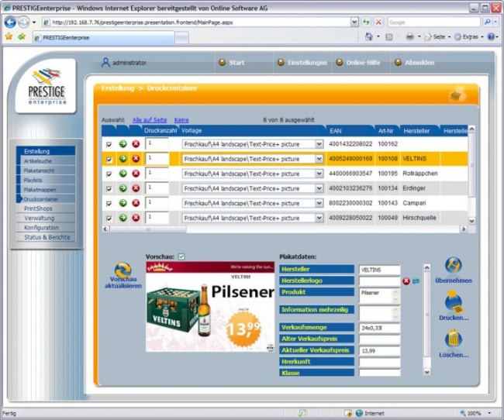
Task: Click the Drucken print icon
Action: click(x=454, y=303)
